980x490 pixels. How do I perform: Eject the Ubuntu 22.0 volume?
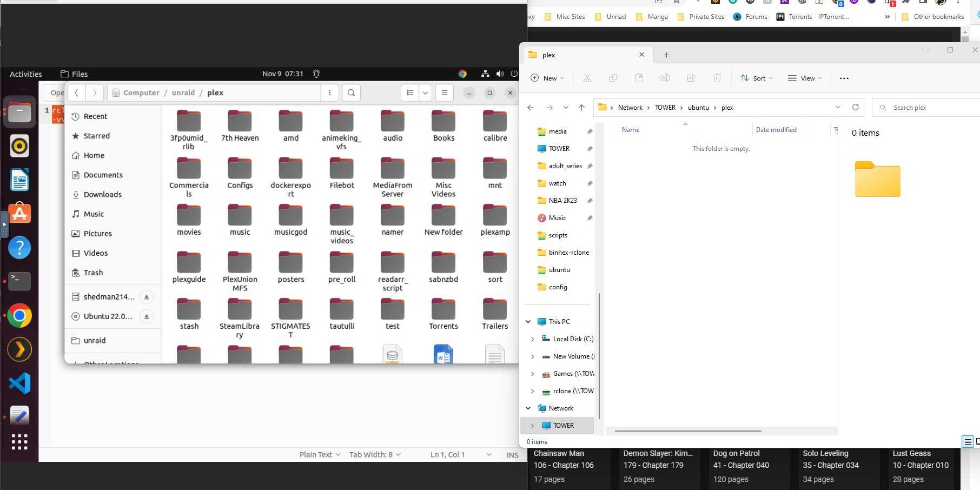tap(146, 316)
